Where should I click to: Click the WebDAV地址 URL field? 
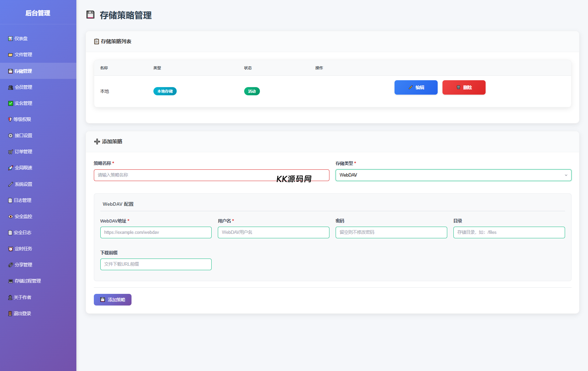point(156,232)
